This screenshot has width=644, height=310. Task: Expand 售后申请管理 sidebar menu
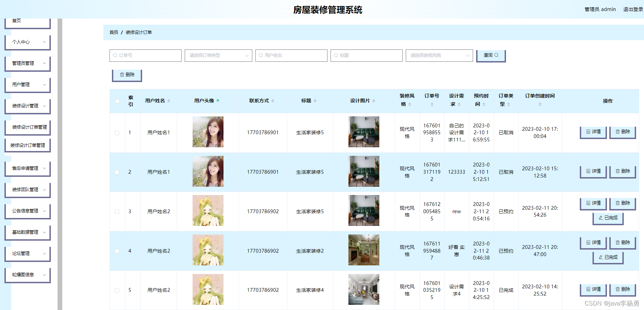click(28, 169)
